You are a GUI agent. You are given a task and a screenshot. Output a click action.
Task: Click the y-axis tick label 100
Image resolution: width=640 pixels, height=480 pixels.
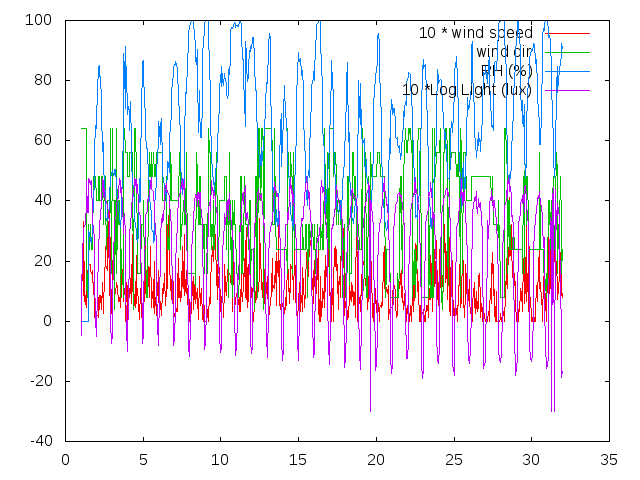(40, 20)
